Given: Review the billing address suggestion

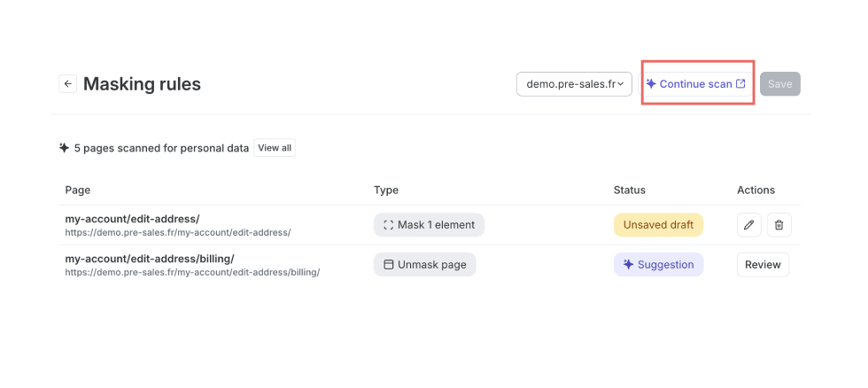Looking at the screenshot, I should pyautogui.click(x=763, y=265).
